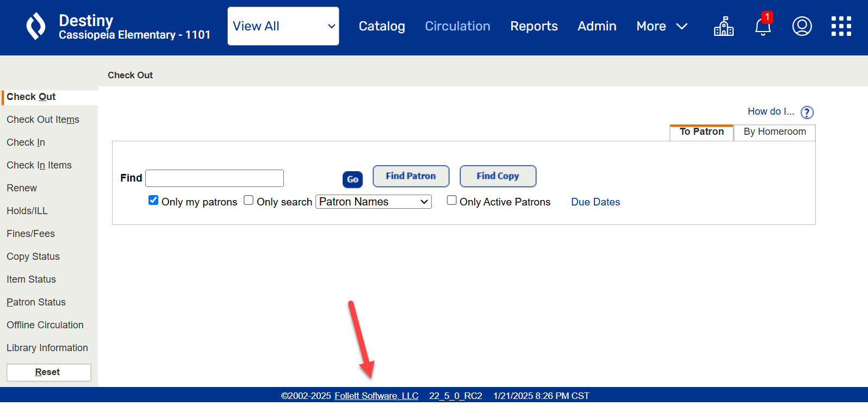This screenshot has height=412, width=868.
Task: Open the apps grid launcher
Action: click(841, 26)
